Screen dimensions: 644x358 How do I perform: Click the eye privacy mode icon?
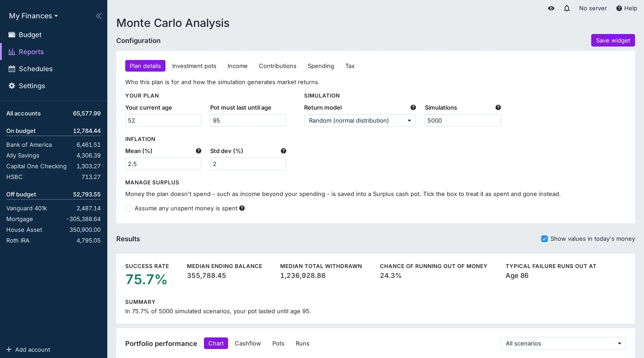click(x=551, y=8)
